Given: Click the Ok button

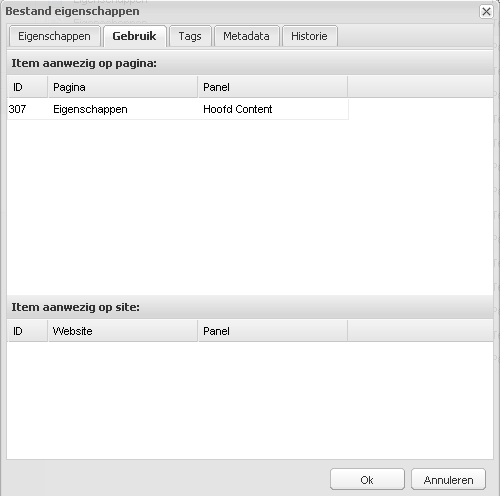Looking at the screenshot, I should (x=367, y=479).
